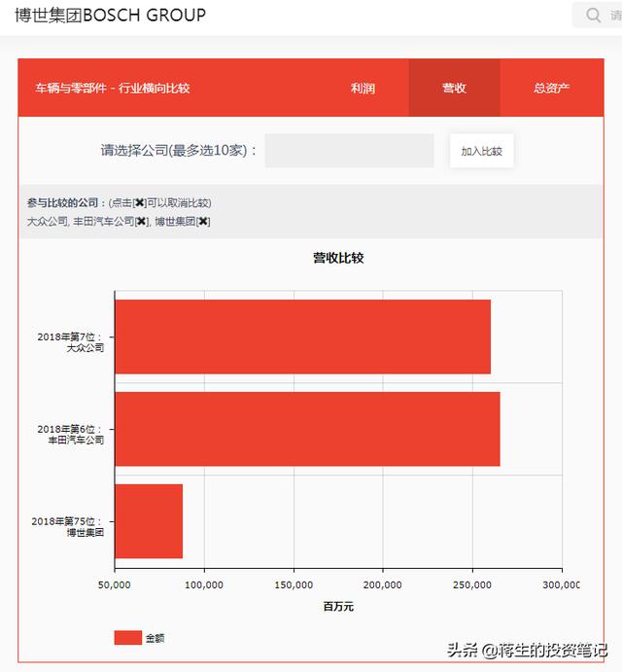Click the 2018年第75位 博世集团 axis label
The image size is (622, 672).
point(68,527)
